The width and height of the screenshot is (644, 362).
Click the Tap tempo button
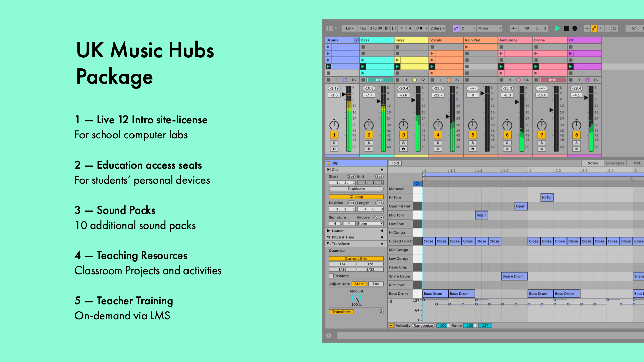(363, 28)
